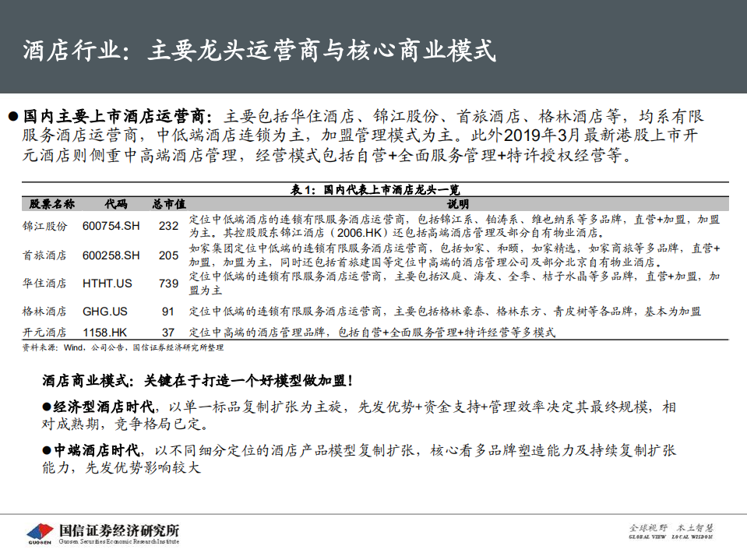This screenshot has height=560, width=747.
Task: Click the Guosen Securities logo
Action: coord(101,529)
